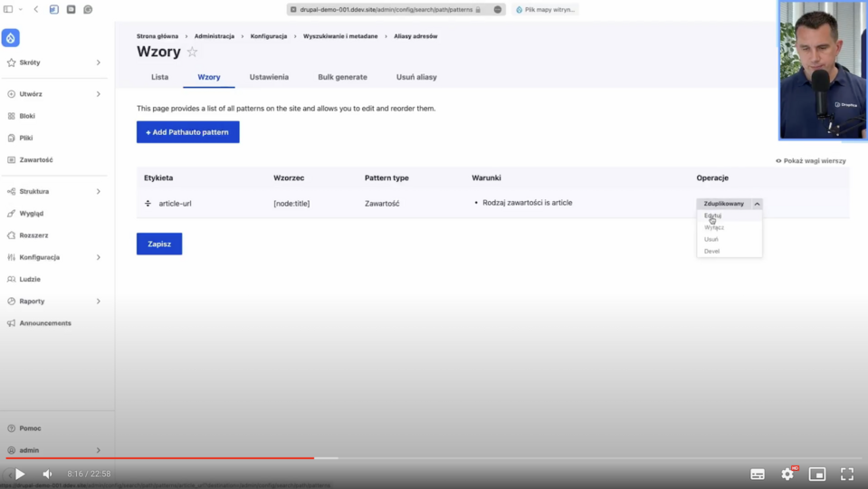868x489 pixels.
Task: Expand the Utwórz submenu chevron
Action: tap(99, 94)
